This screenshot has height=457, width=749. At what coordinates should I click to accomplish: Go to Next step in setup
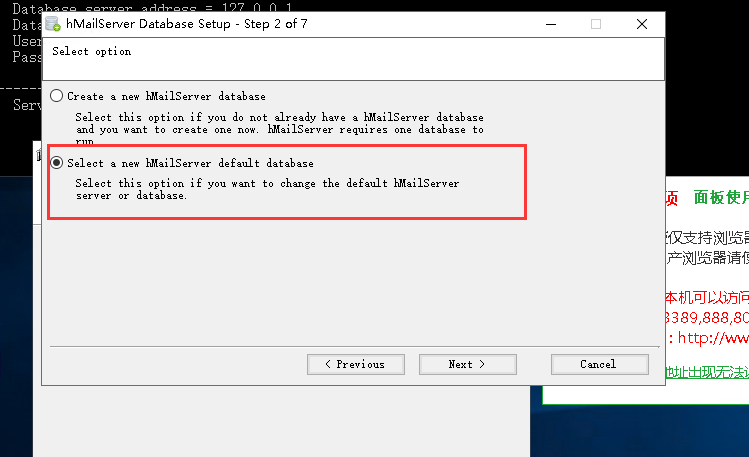[468, 364]
